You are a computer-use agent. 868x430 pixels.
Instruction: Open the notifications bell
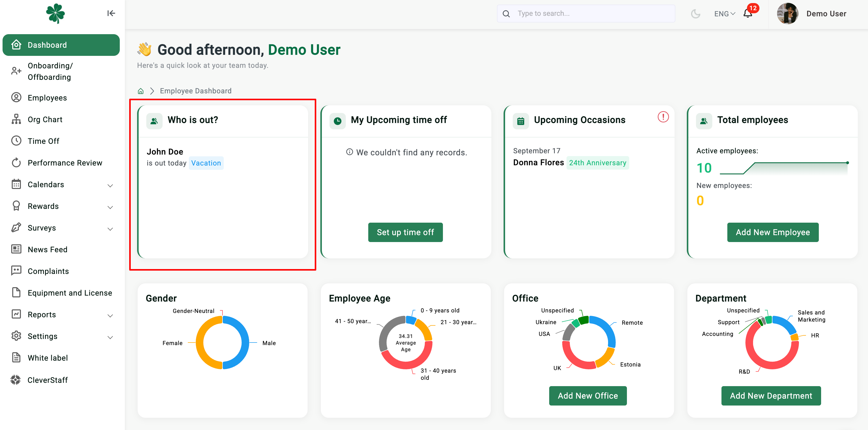pyautogui.click(x=748, y=14)
